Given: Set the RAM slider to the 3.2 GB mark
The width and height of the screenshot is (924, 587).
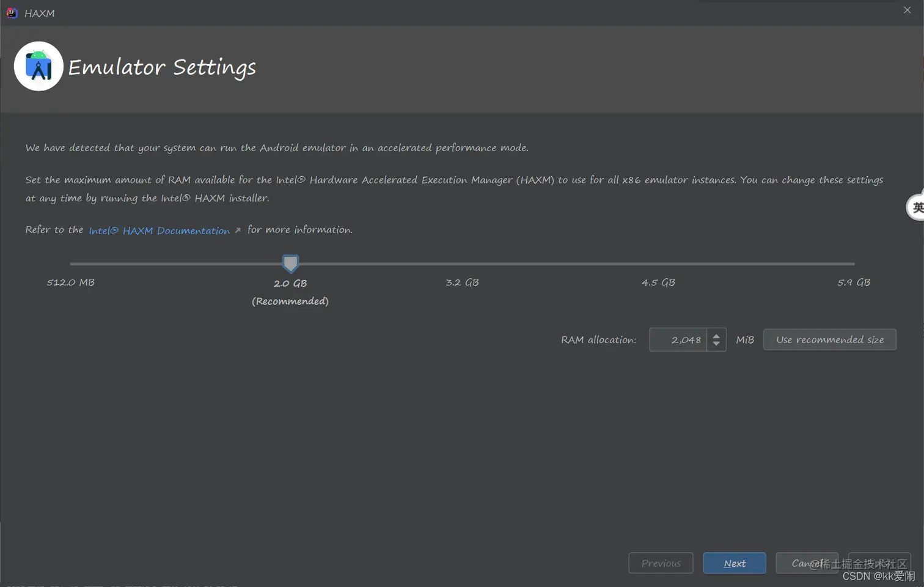Looking at the screenshot, I should pyautogui.click(x=462, y=264).
